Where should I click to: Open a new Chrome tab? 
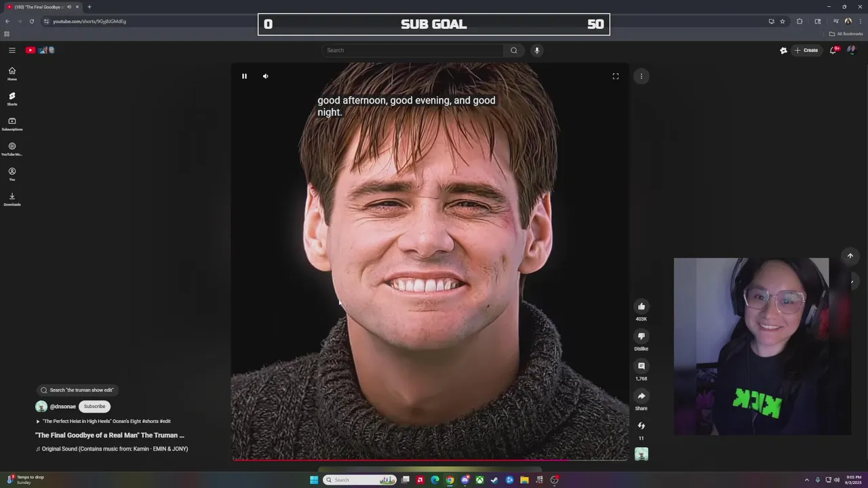pyautogui.click(x=89, y=7)
